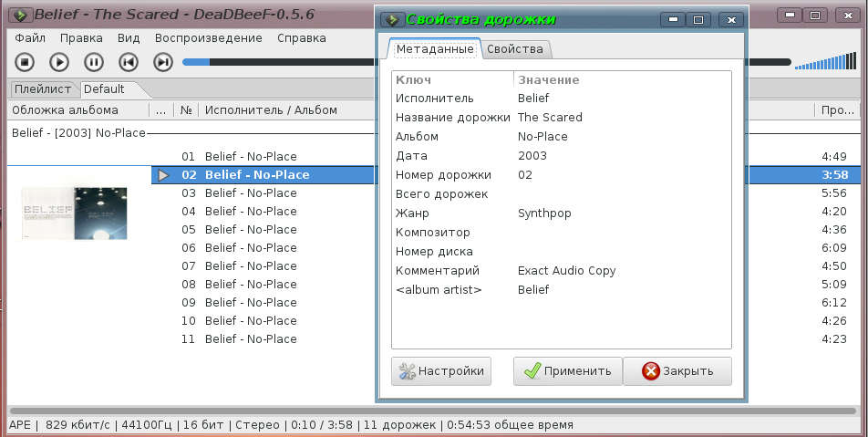Click the track title value 'The Scared'

550,118
